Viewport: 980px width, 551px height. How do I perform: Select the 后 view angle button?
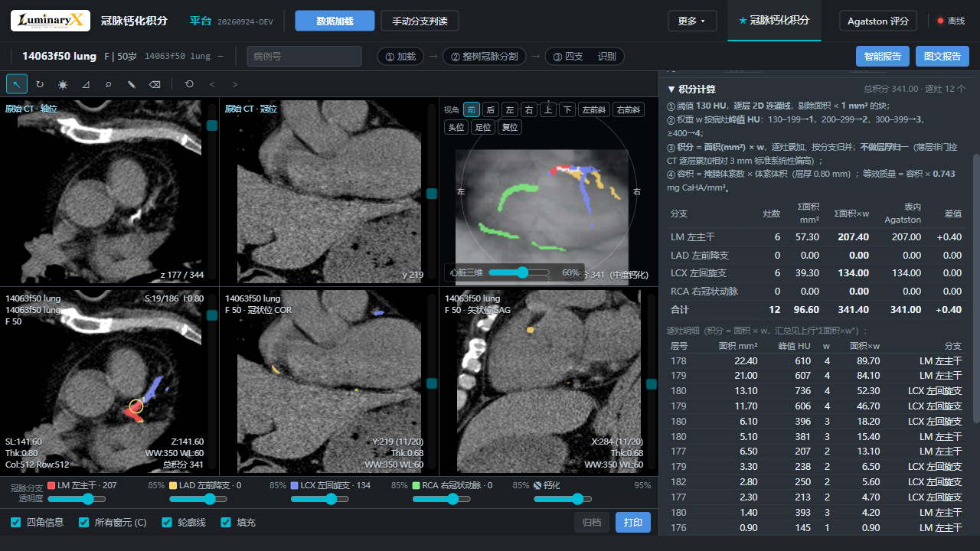click(491, 109)
